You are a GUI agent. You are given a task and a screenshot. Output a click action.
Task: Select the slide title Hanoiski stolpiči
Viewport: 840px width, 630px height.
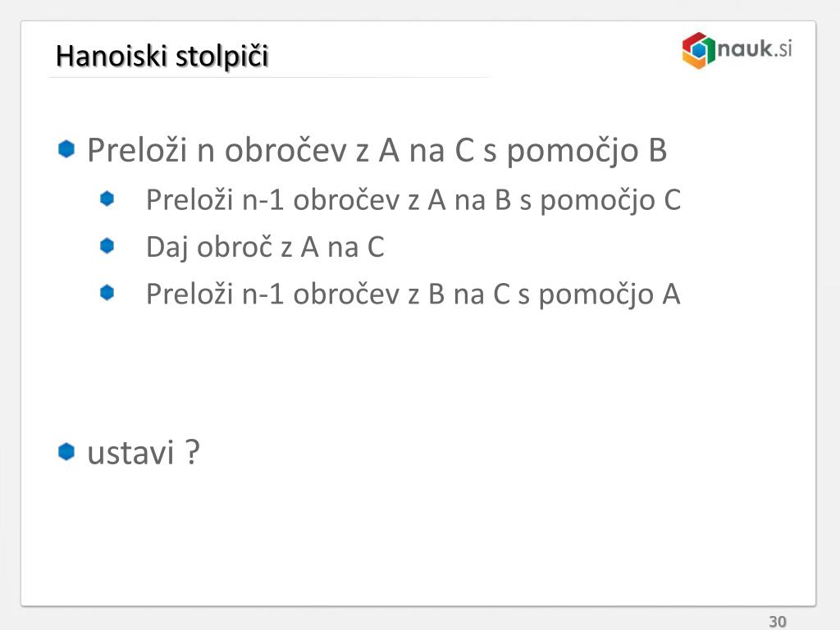tap(162, 57)
